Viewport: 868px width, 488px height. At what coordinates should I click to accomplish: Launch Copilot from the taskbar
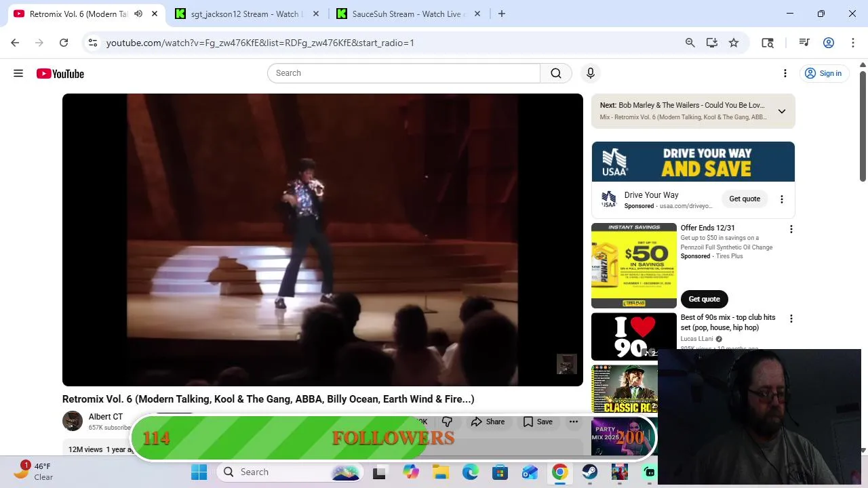point(411,472)
